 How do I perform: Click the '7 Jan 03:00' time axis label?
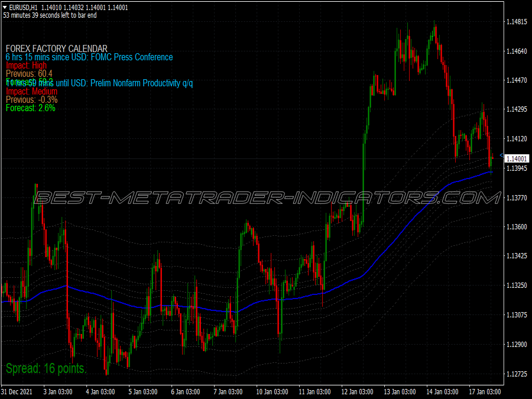(228, 391)
